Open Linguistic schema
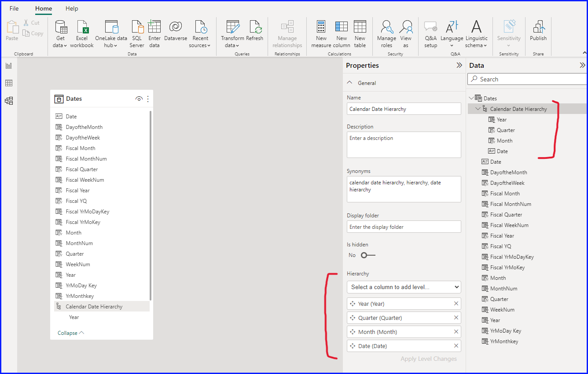Viewport: 588px width, 374px height. pos(476,34)
